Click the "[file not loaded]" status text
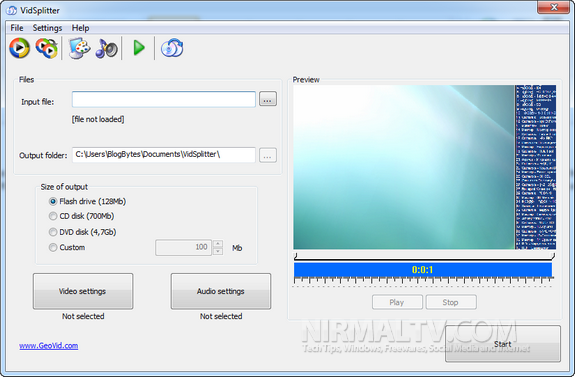Viewport: 575px width, 377px height. coord(98,119)
